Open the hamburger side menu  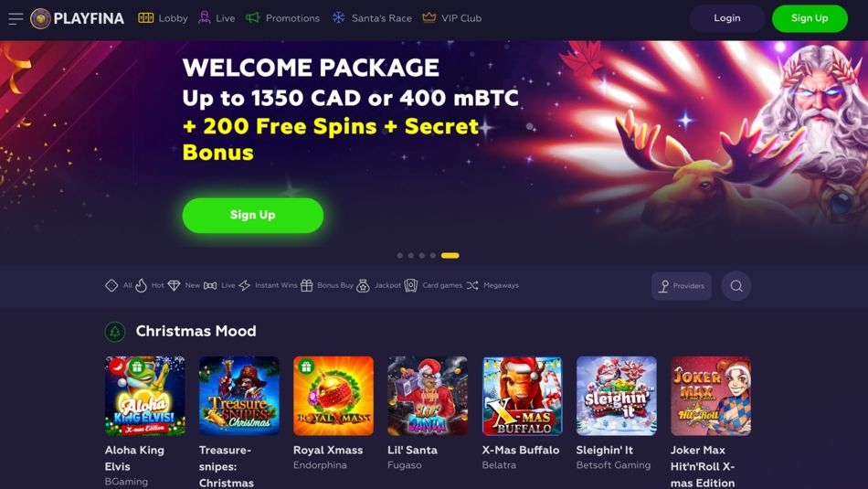click(x=16, y=18)
